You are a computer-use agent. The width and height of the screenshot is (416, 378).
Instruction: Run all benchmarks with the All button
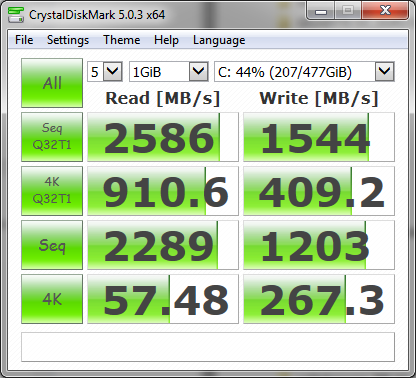52,83
